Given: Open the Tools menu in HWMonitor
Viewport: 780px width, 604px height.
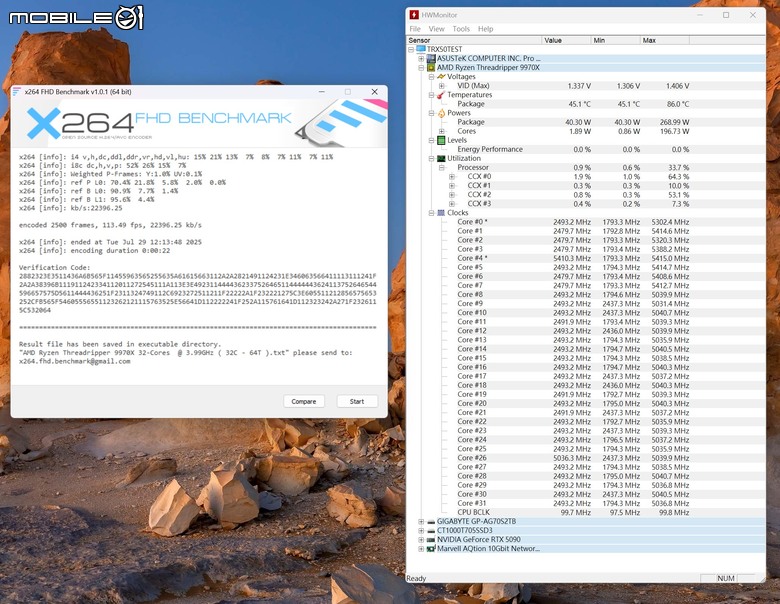Looking at the screenshot, I should (461, 29).
